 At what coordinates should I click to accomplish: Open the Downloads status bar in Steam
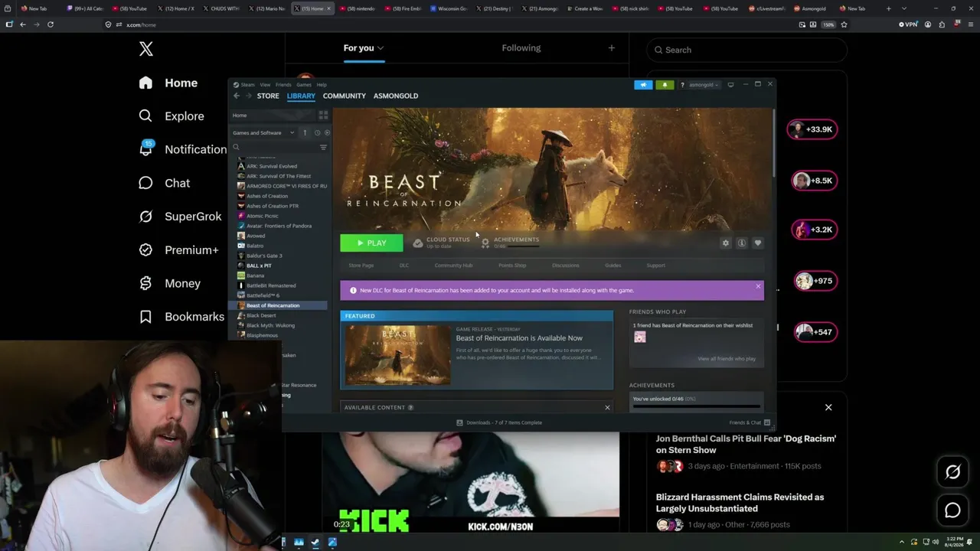(x=499, y=422)
